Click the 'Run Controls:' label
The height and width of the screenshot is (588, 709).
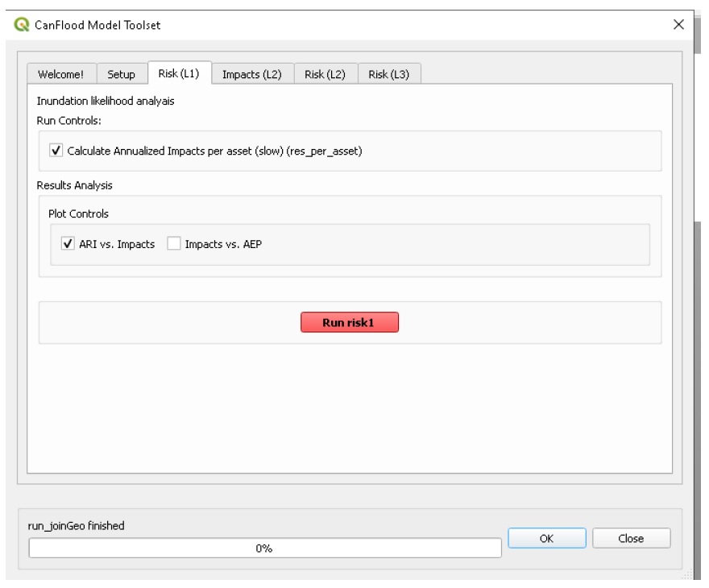point(68,121)
